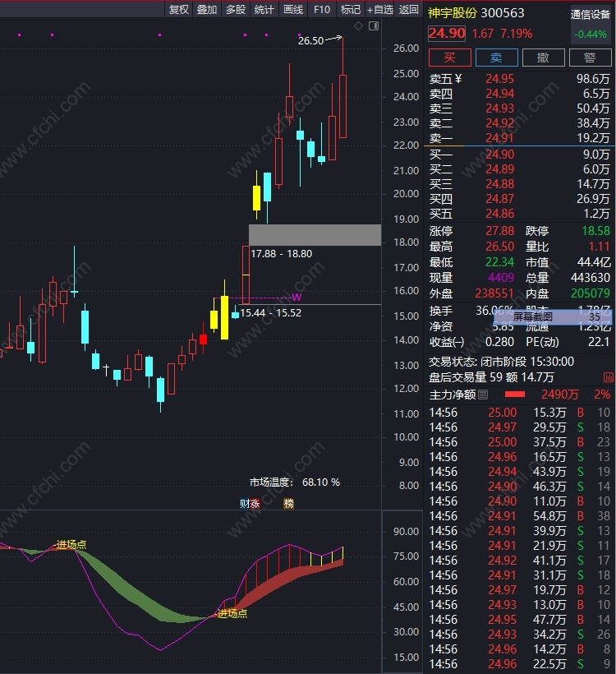This screenshot has height=674, width=616.
Task: Click the red 买 buy button
Action: [450, 58]
